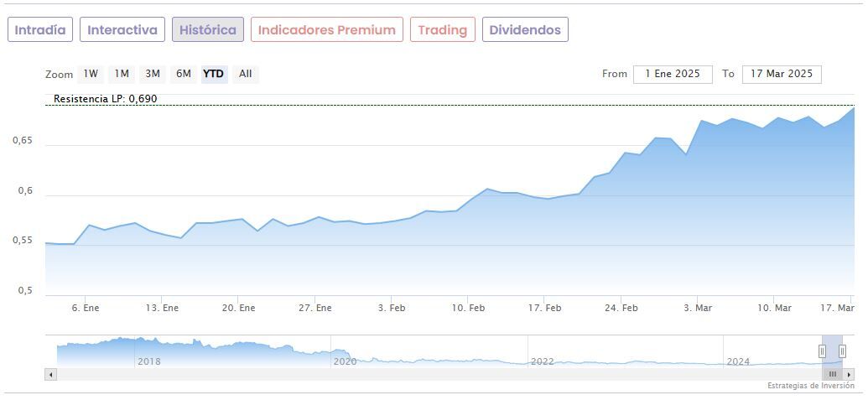Screen dimensions: 868x400
Task: Go to the Trading tab
Action: click(443, 30)
